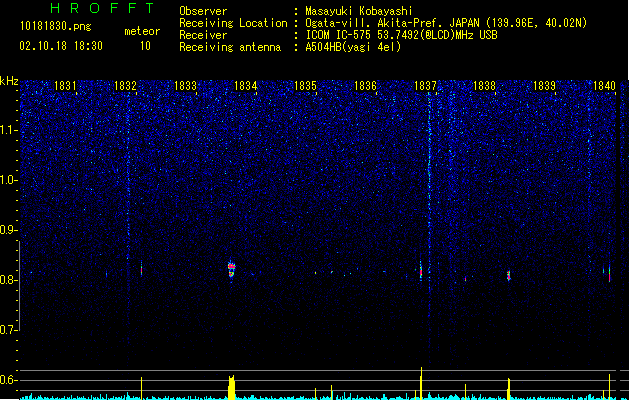
Task: Click the 0.8 kHz axis tick label
Action: [8, 280]
